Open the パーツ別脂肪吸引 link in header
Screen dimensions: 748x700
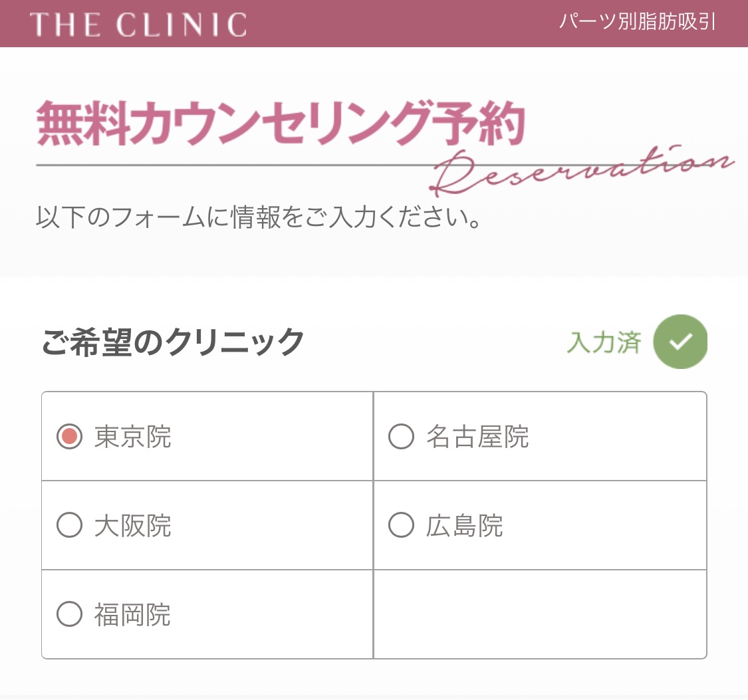click(x=636, y=22)
